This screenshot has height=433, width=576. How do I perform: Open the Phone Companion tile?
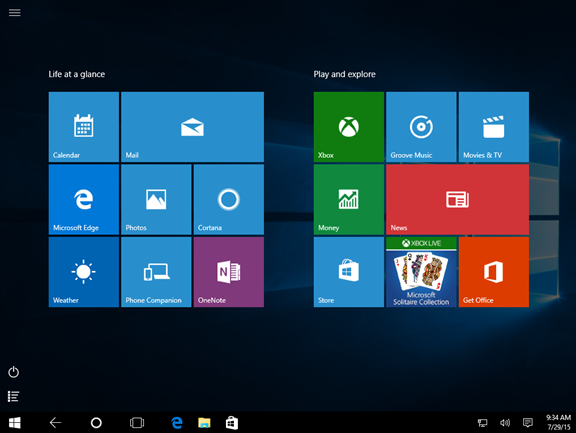click(x=156, y=272)
